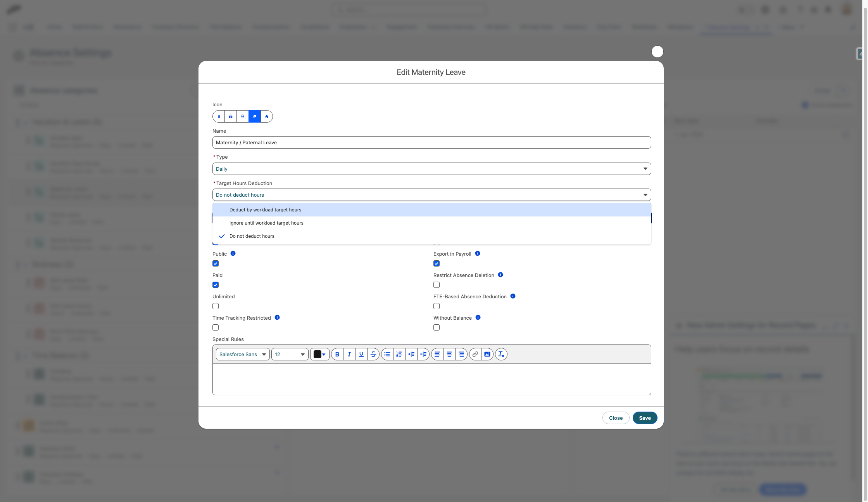Insert a bulleted list in Special Rules
Image resolution: width=868 pixels, height=502 pixels.
click(387, 354)
